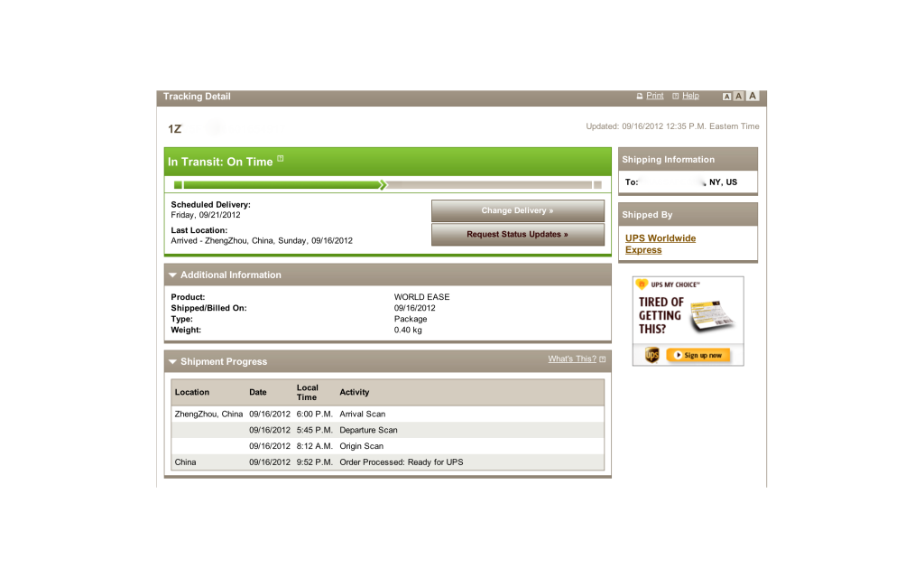Click the Location column header
This screenshot has height=578, width=924.
click(x=191, y=392)
